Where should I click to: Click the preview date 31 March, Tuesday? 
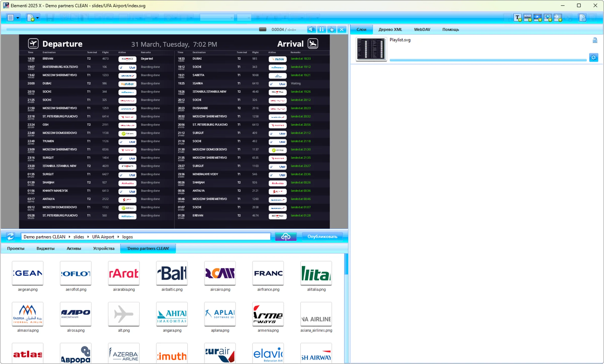coord(160,44)
